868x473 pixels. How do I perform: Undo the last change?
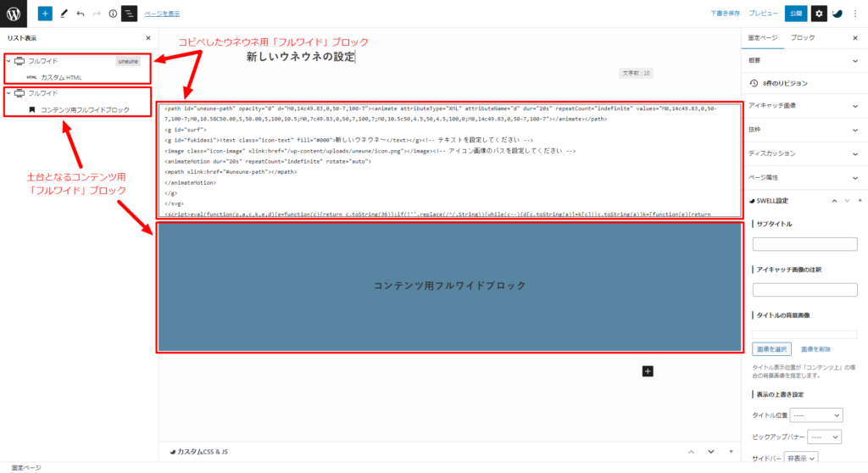click(81, 14)
